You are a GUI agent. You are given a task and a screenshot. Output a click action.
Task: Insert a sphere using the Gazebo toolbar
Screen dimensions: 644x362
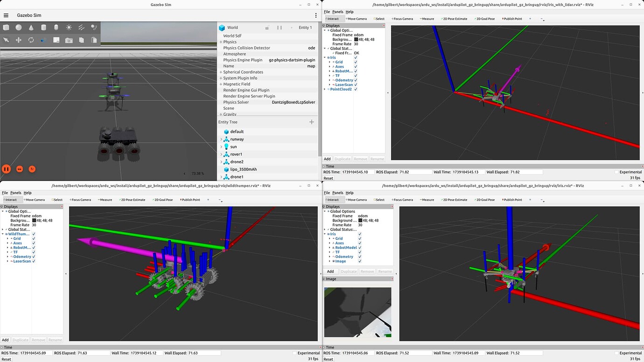[x=19, y=27]
